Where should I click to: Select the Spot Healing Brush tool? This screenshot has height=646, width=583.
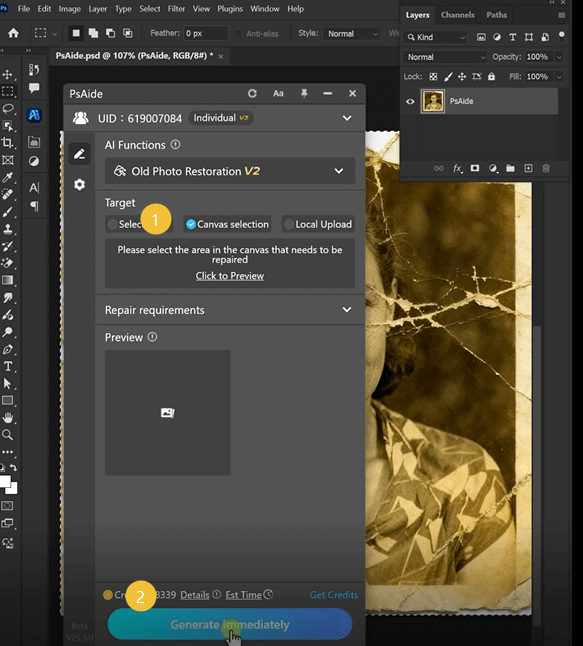pyautogui.click(x=7, y=194)
